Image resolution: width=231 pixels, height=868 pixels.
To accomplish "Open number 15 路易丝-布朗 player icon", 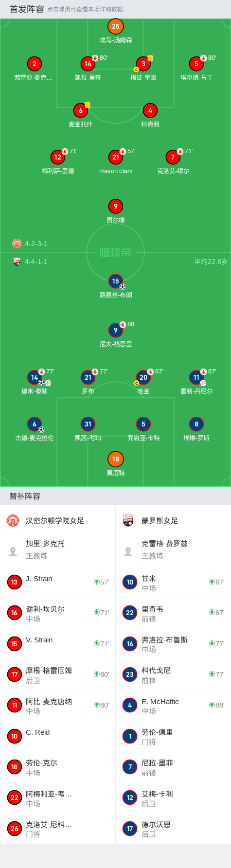I will [x=115, y=281].
